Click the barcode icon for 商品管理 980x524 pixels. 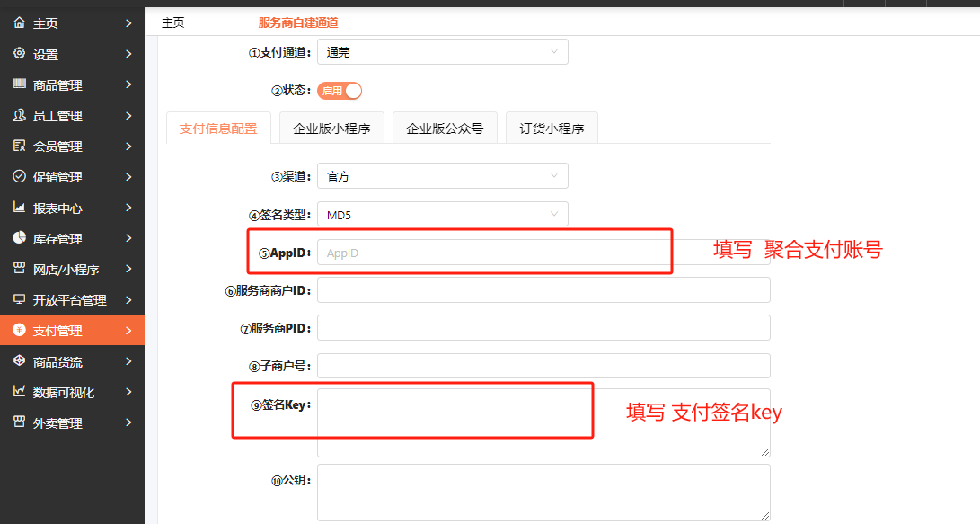(x=19, y=84)
